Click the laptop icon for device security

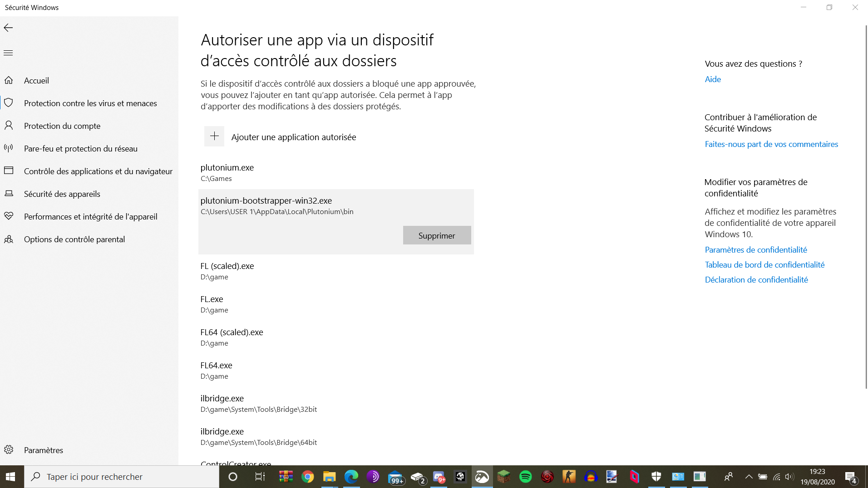tap(9, 193)
